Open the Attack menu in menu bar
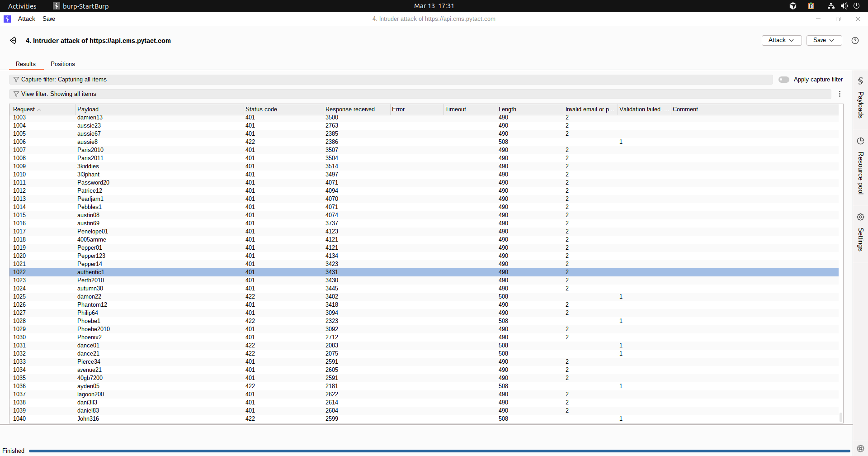 pos(27,19)
